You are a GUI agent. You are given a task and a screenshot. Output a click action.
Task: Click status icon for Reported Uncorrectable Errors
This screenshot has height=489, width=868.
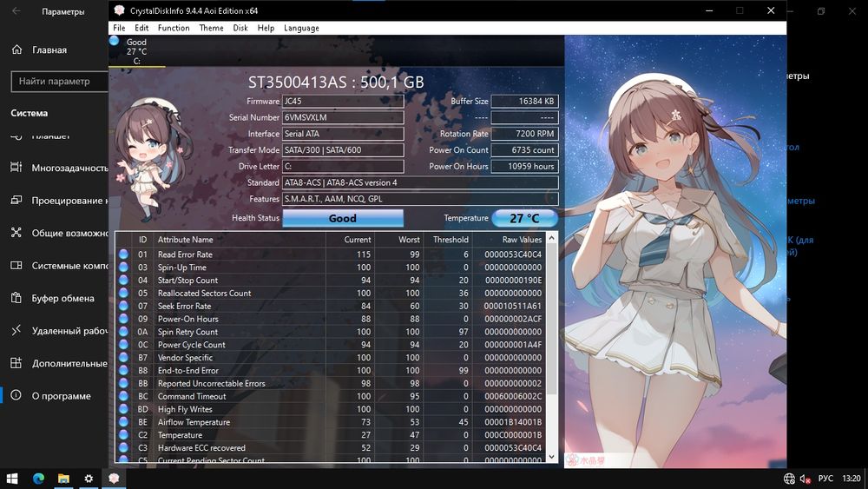(123, 383)
